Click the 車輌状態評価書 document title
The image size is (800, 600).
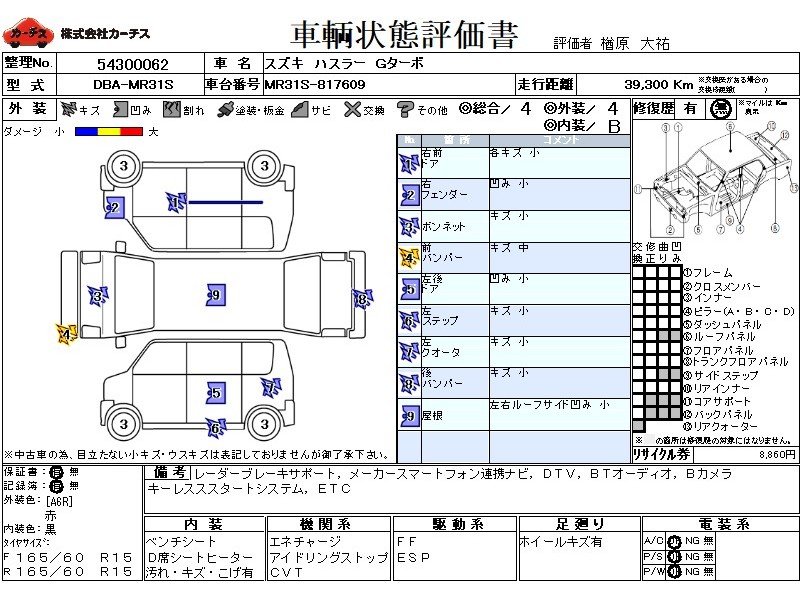click(404, 35)
